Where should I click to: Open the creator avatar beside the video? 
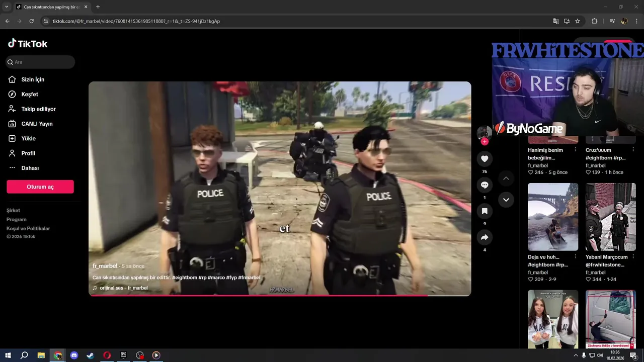[484, 132]
